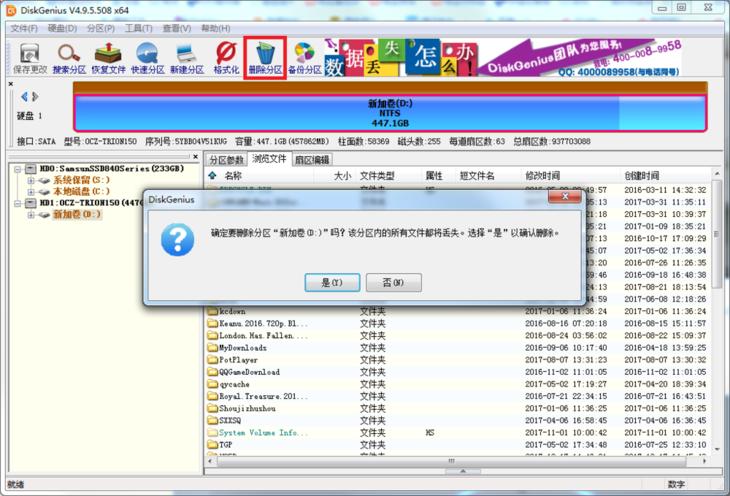Choose the Format (格式化) toolbar icon
The height and width of the screenshot is (496, 730).
click(226, 58)
